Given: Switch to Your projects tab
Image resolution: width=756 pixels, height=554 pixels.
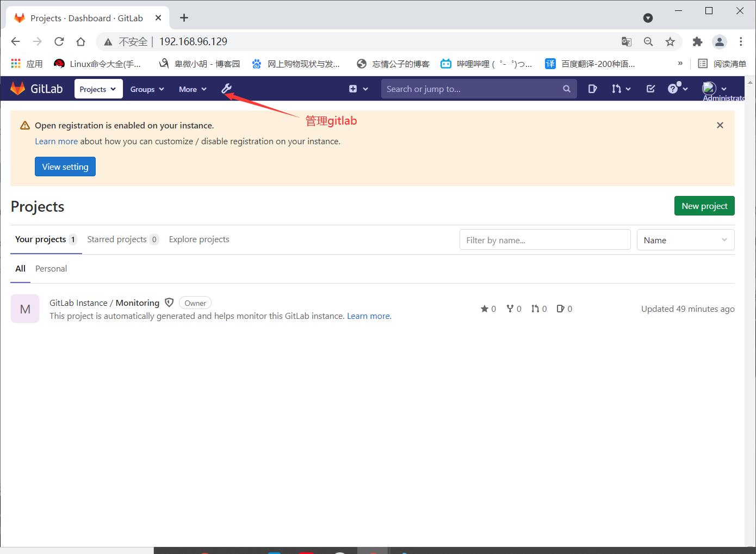Looking at the screenshot, I should [x=46, y=239].
